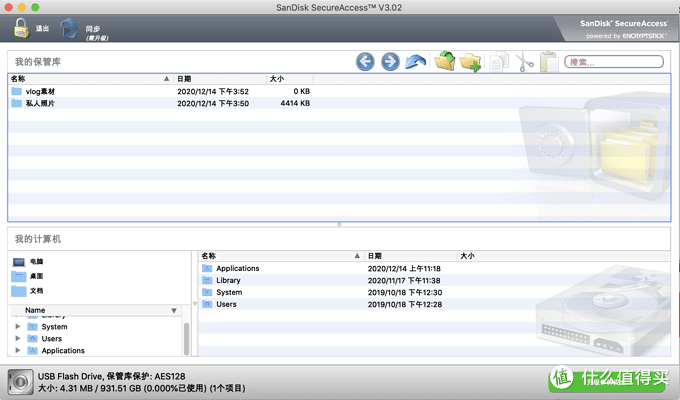Select System in the folder tree
This screenshot has width=680, height=400.
(54, 327)
